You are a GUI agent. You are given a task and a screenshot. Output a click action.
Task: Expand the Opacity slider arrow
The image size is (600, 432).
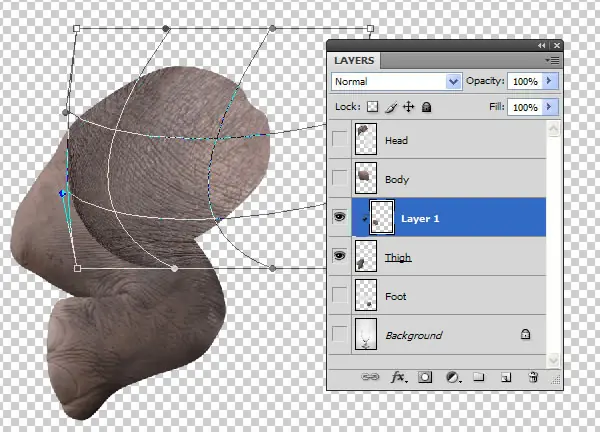(549, 81)
